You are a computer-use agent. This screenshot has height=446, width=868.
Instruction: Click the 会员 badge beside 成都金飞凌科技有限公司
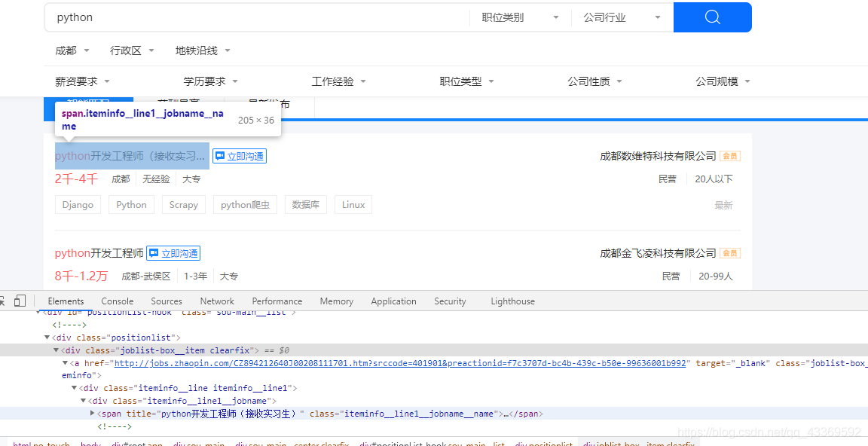729,253
